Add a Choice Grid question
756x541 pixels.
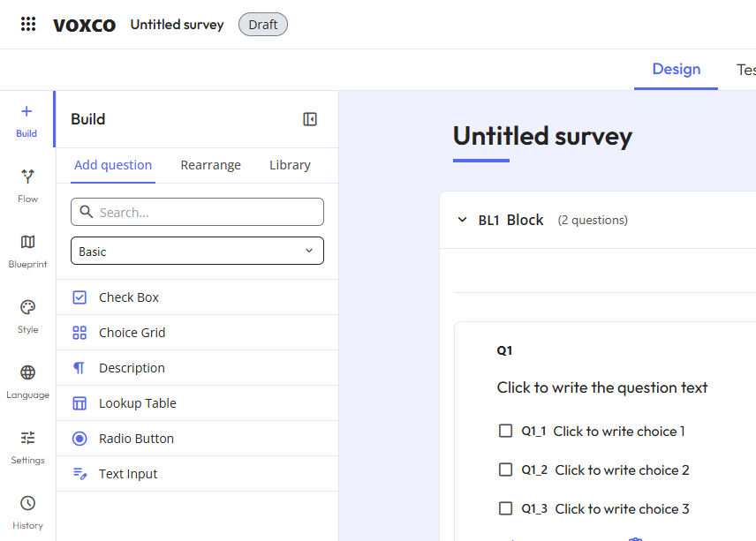coord(197,333)
